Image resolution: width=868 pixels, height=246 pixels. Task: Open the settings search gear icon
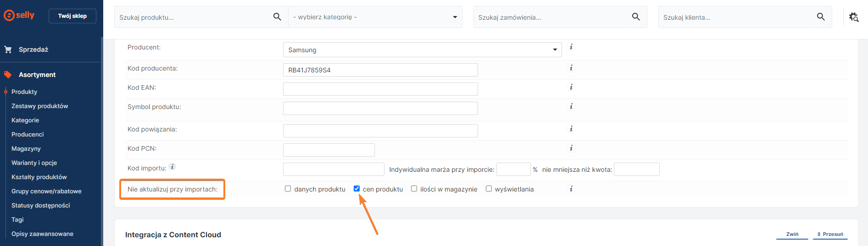pos(853,17)
